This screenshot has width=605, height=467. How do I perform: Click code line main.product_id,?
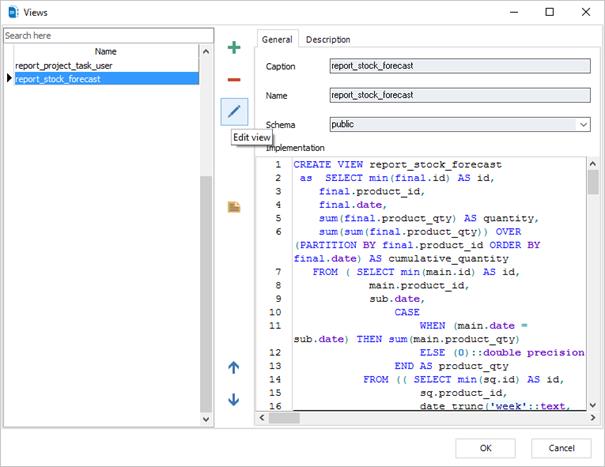pos(419,286)
